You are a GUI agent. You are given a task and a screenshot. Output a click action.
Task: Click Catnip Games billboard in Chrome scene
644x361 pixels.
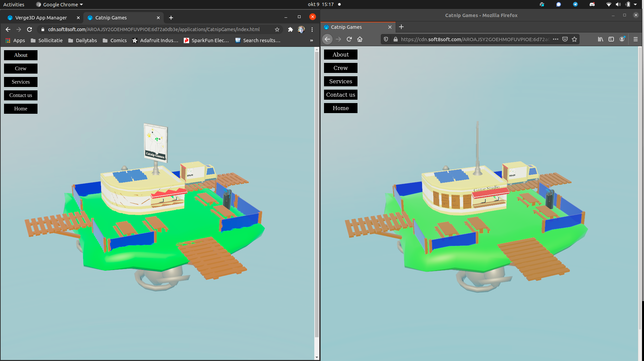coord(156,143)
